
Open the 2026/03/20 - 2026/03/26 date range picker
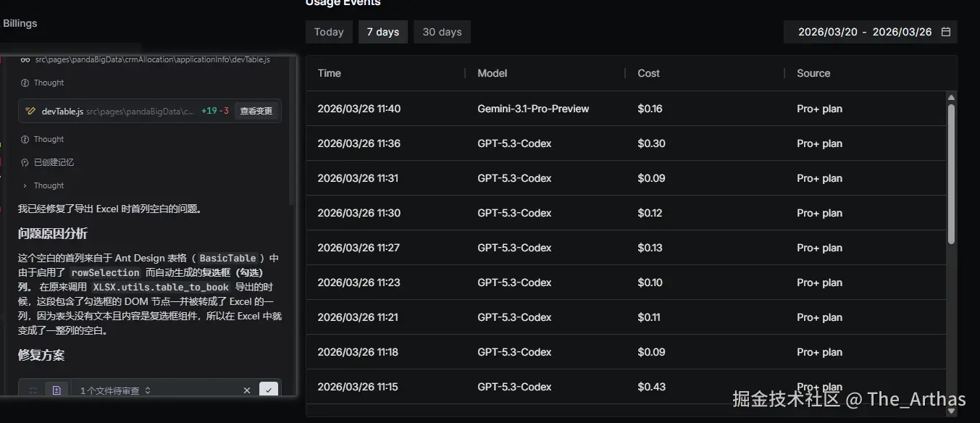tap(865, 32)
